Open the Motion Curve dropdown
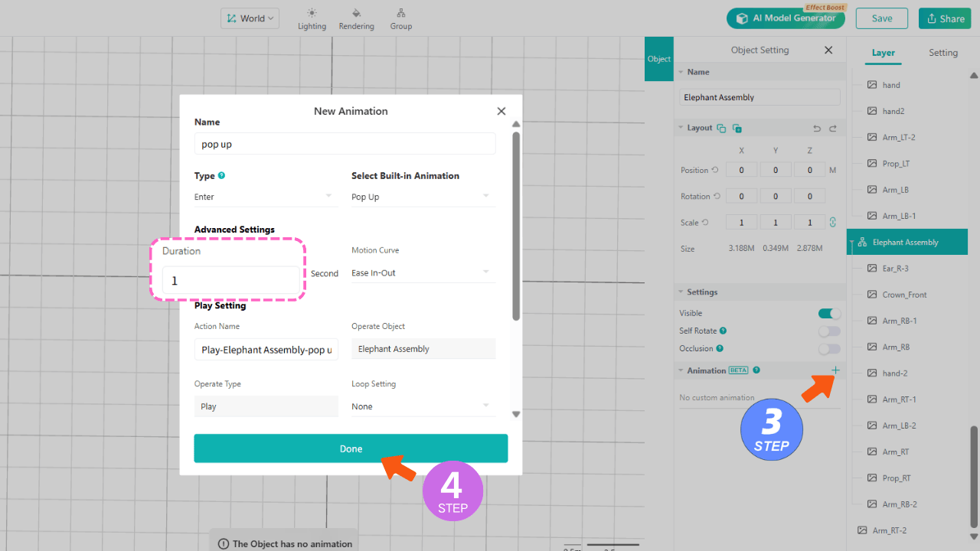This screenshot has width=980, height=551. point(423,273)
